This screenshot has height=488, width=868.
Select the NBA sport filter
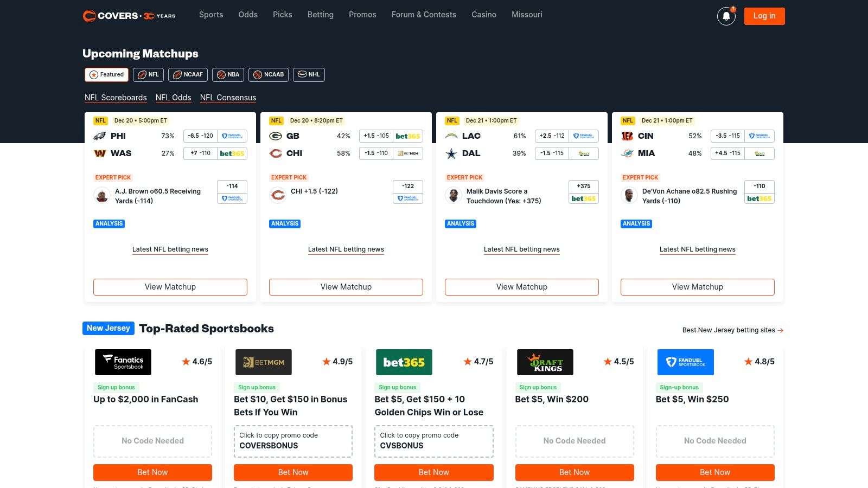[228, 75]
